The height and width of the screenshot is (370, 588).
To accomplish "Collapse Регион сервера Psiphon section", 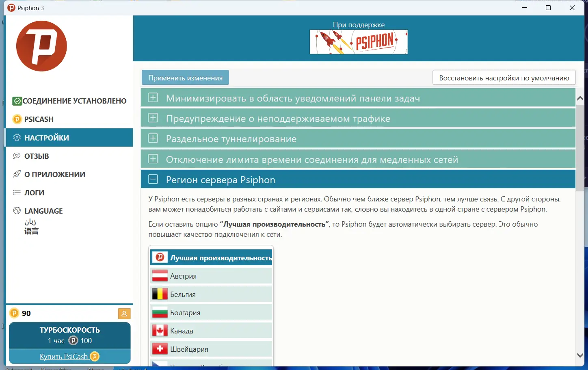I will point(358,180).
